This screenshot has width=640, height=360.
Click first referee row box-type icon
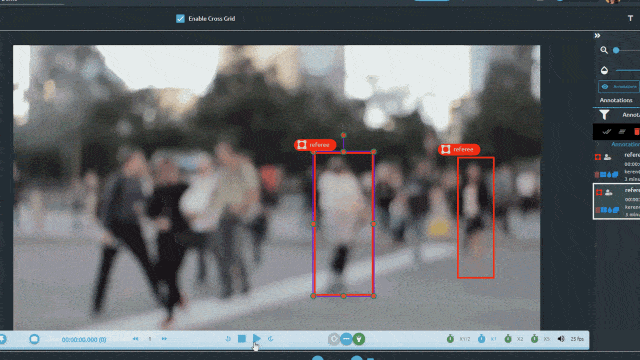[598, 157]
